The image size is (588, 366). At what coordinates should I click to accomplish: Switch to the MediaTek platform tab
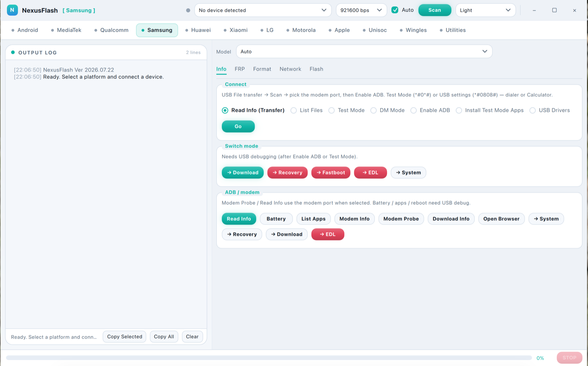(x=66, y=30)
